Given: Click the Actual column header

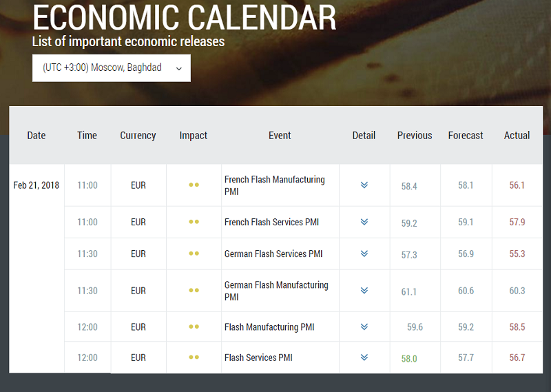Looking at the screenshot, I should point(517,135).
